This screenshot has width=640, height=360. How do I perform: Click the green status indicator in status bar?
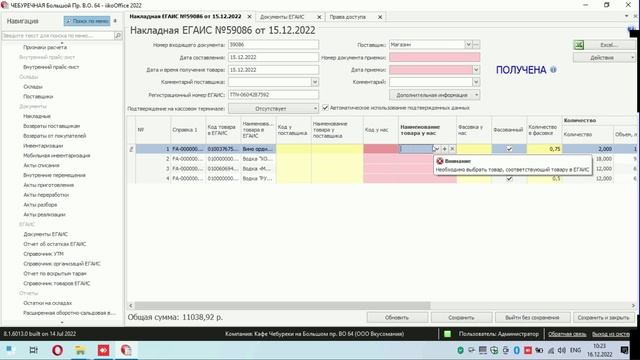click(447, 334)
